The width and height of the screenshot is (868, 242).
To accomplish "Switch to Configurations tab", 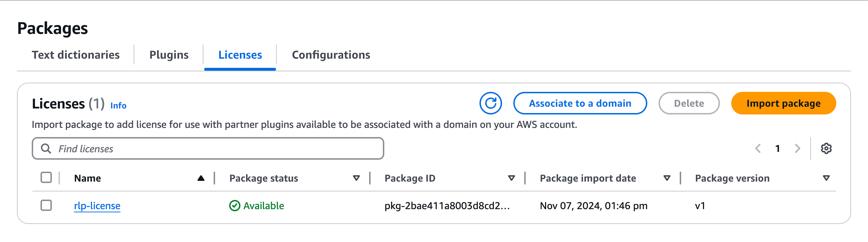I will 331,55.
